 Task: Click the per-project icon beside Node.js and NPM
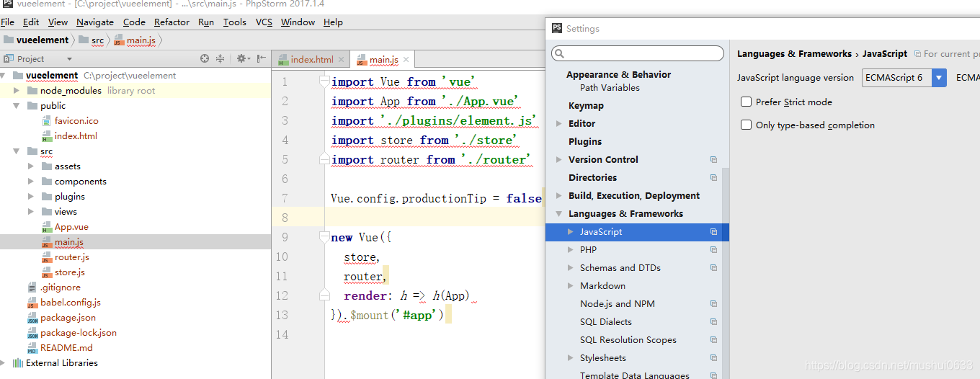coord(713,304)
